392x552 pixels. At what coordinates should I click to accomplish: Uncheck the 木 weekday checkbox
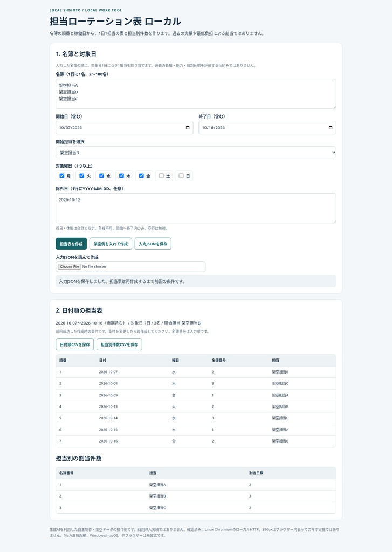[x=121, y=176]
